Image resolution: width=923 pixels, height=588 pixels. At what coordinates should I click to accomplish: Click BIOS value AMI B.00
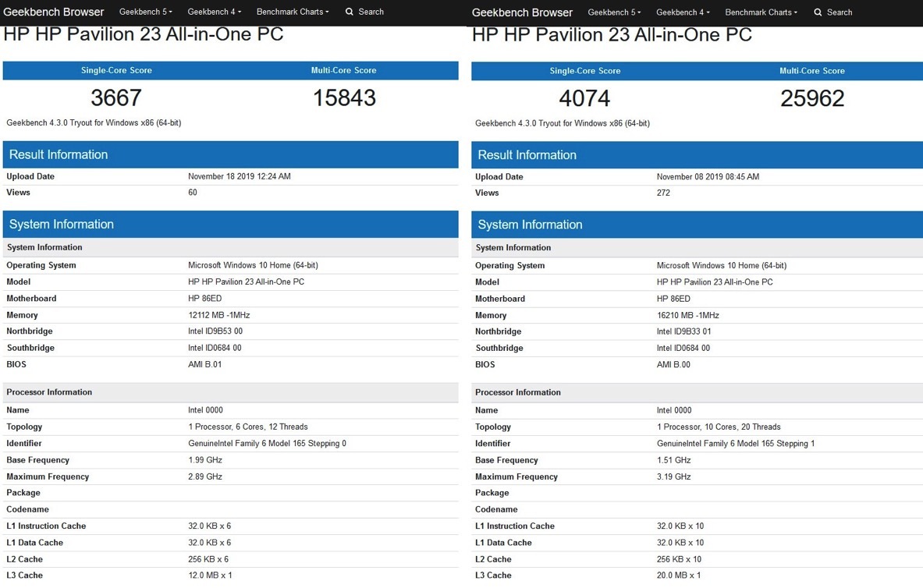pyautogui.click(x=673, y=365)
